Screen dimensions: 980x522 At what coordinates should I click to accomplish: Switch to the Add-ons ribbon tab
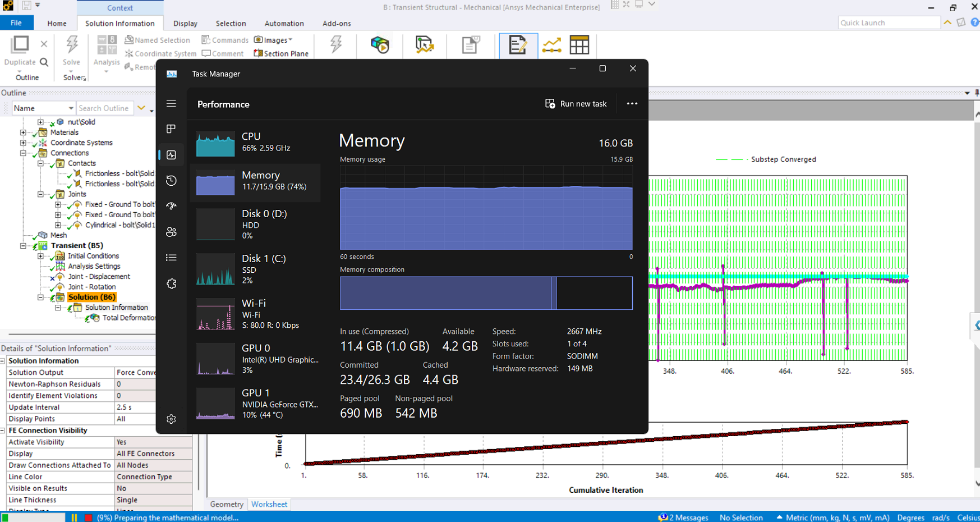pyautogui.click(x=337, y=24)
